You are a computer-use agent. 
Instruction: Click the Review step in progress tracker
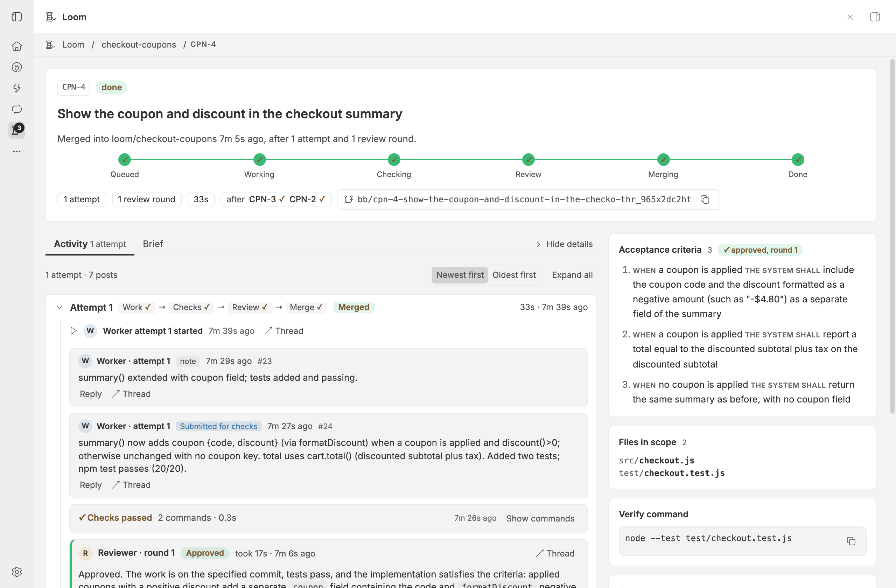[528, 160]
